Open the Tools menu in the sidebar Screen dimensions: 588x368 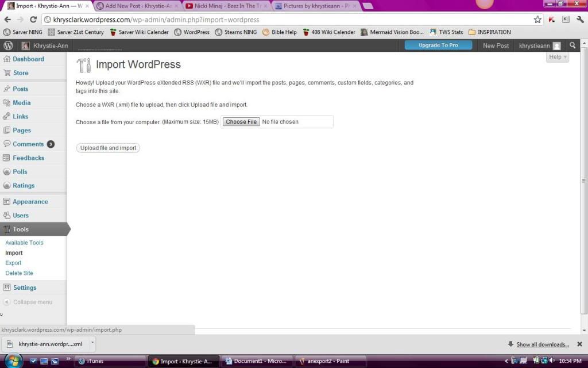pyautogui.click(x=34, y=229)
